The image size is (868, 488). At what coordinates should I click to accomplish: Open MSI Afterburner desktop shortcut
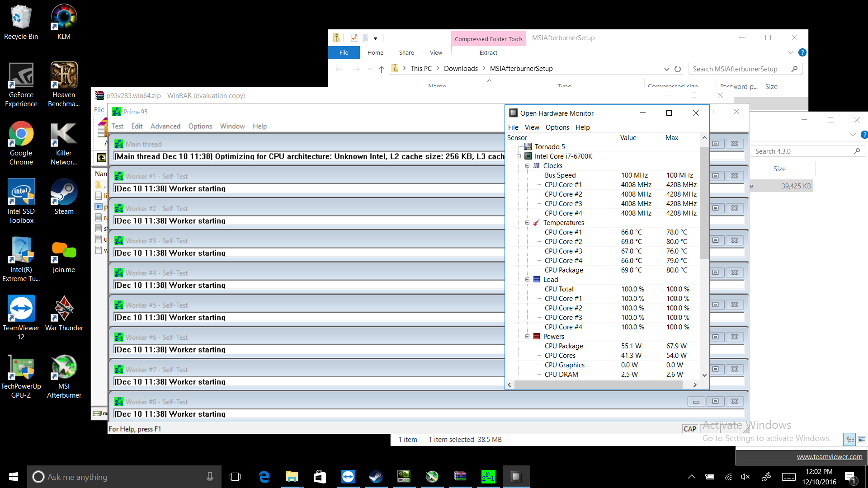(x=64, y=376)
